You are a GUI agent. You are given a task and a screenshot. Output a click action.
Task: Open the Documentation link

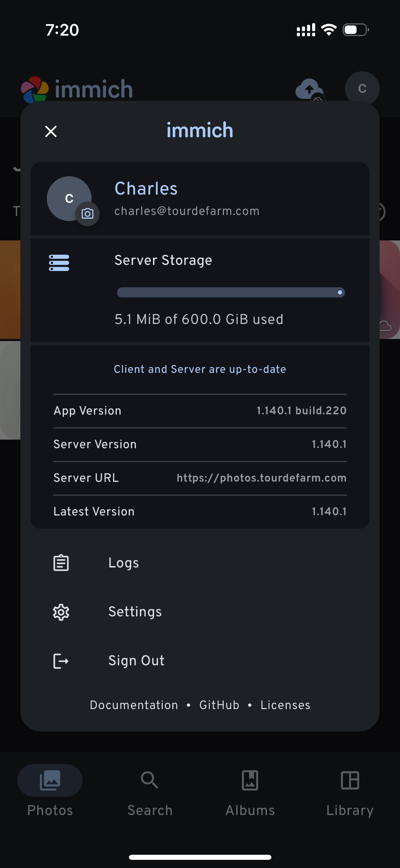click(134, 705)
